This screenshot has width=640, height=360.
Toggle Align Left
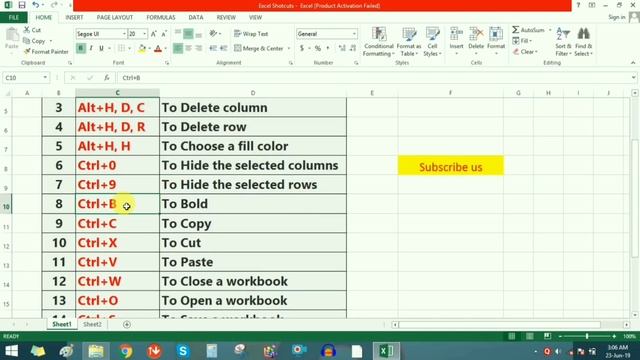[178, 48]
